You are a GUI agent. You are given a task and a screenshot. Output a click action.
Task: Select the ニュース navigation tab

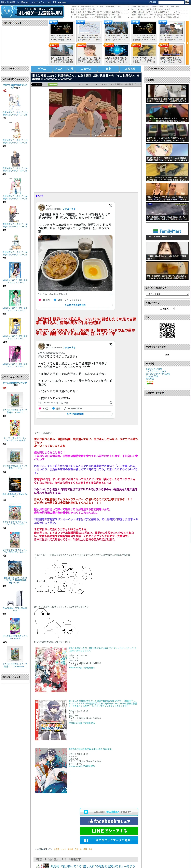[86, 69]
